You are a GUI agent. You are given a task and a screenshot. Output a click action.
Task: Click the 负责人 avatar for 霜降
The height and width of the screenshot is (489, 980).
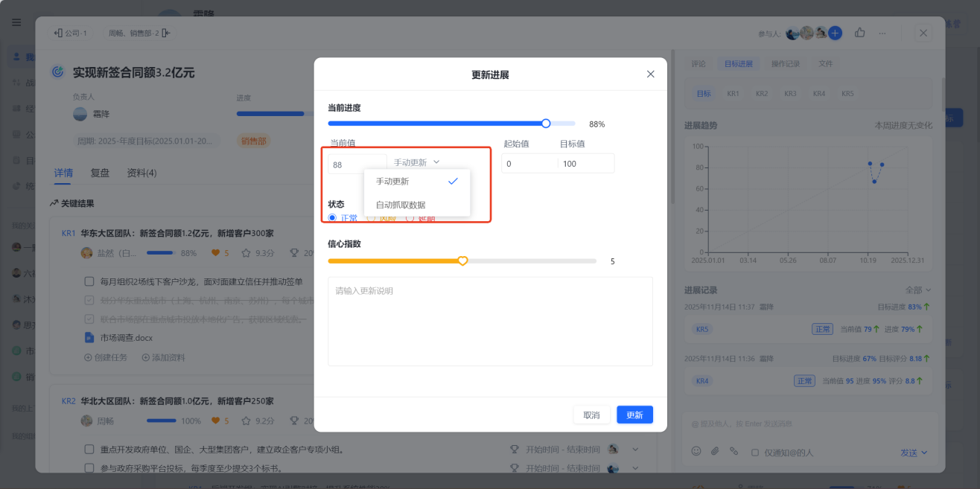point(80,114)
